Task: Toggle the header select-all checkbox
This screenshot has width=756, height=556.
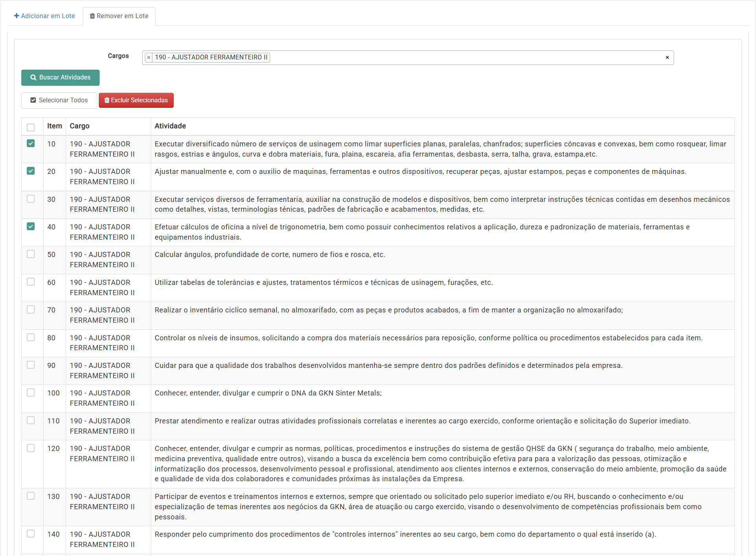Action: [31, 127]
